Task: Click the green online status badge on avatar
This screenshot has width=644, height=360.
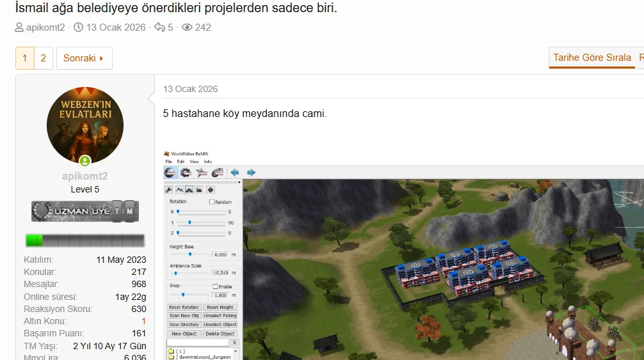Action: (x=85, y=160)
